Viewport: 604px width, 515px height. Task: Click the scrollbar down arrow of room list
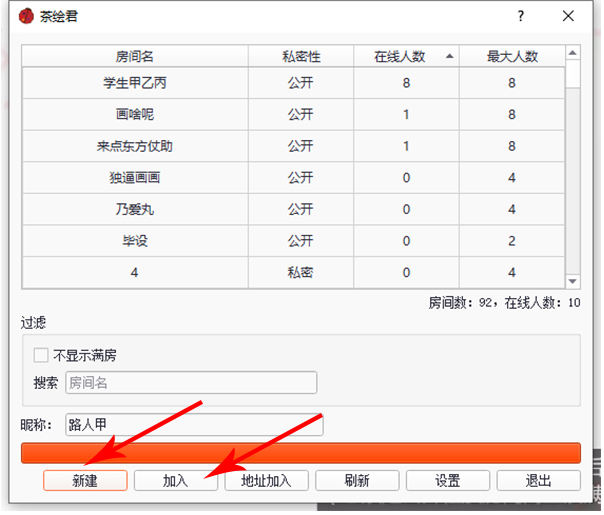click(x=573, y=281)
